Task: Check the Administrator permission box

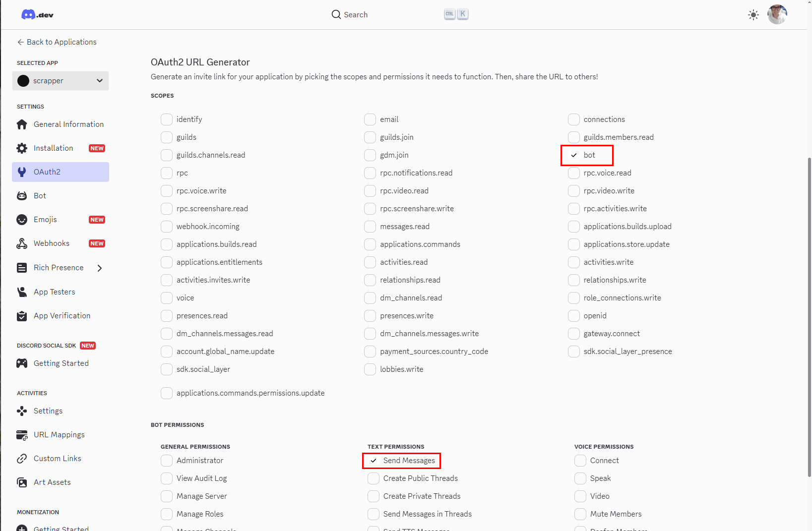Action: (x=167, y=461)
